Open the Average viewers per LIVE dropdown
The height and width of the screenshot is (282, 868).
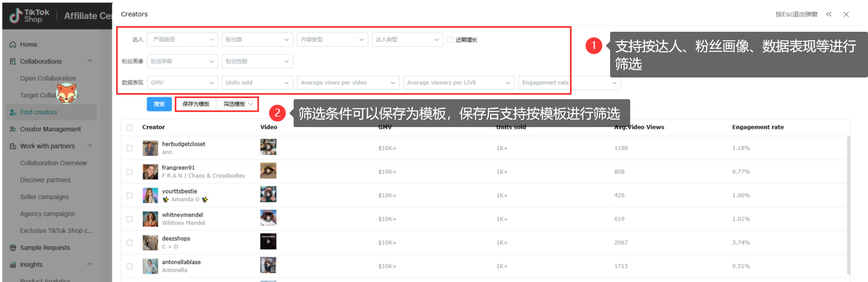tap(458, 82)
